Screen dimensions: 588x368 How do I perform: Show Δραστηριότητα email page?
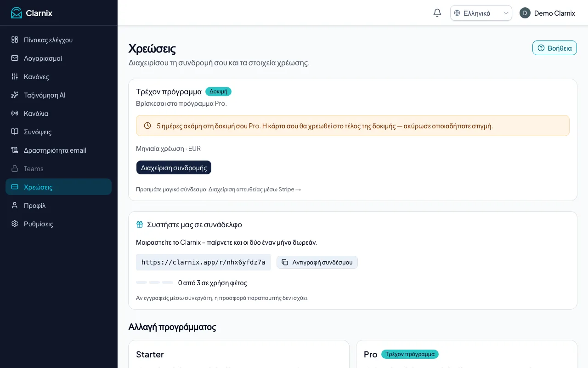pos(58,150)
